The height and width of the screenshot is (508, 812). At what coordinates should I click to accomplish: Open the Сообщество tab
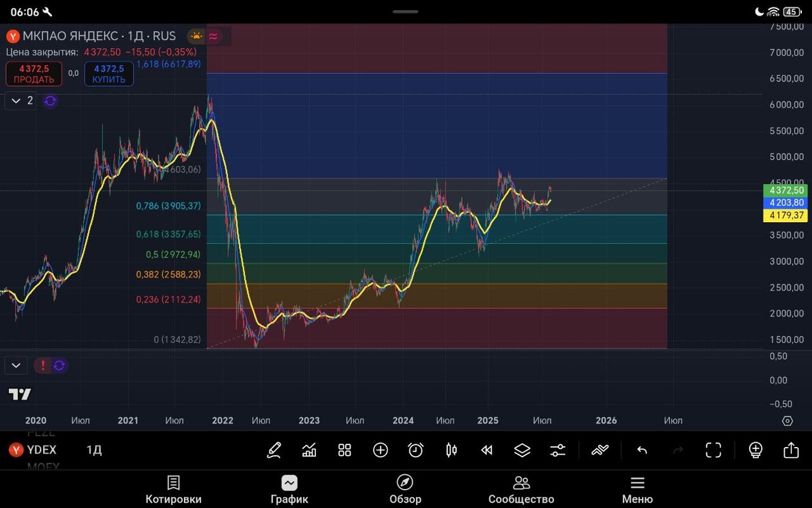click(x=521, y=490)
